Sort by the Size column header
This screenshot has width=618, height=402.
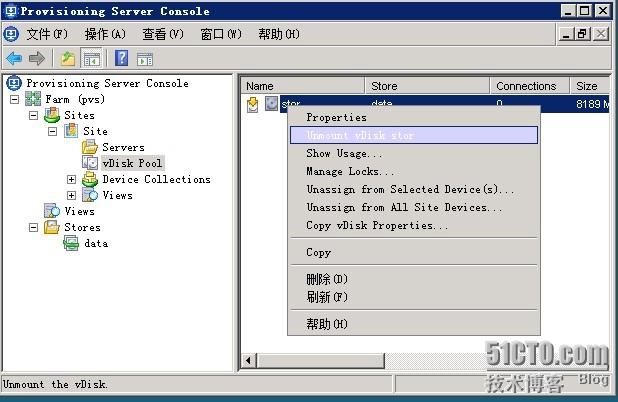coord(590,86)
